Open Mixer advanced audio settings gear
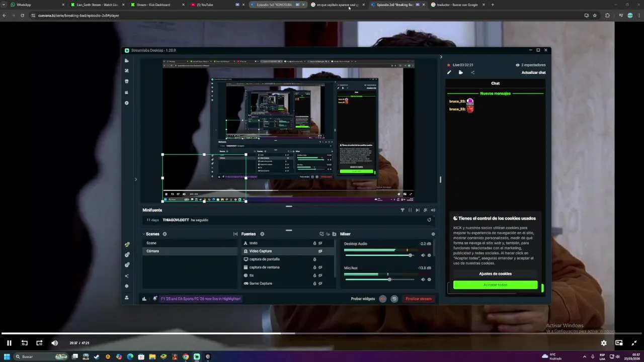 433,234
